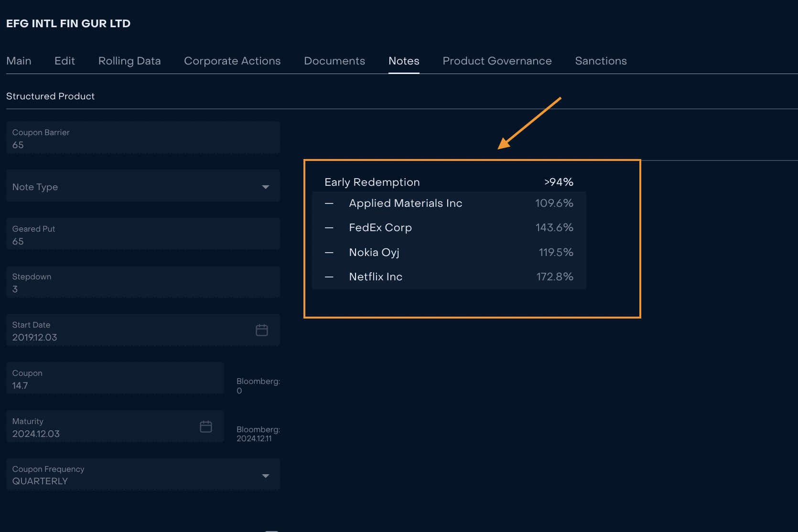
Task: Click the dash icon beside FedEx Corp
Action: click(329, 228)
